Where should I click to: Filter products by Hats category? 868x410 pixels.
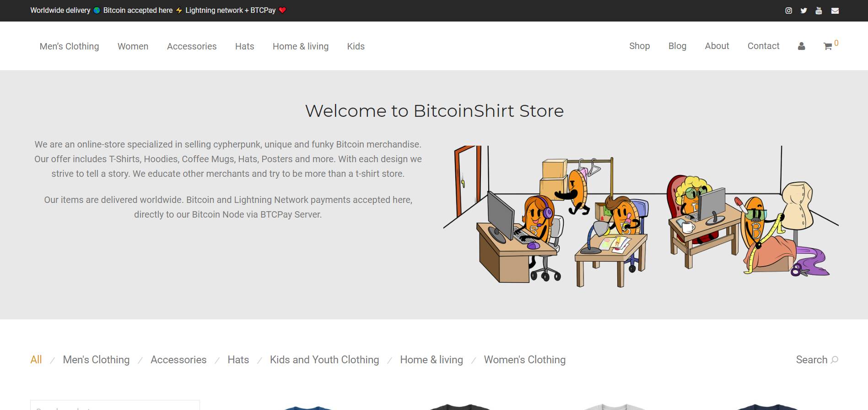(238, 360)
